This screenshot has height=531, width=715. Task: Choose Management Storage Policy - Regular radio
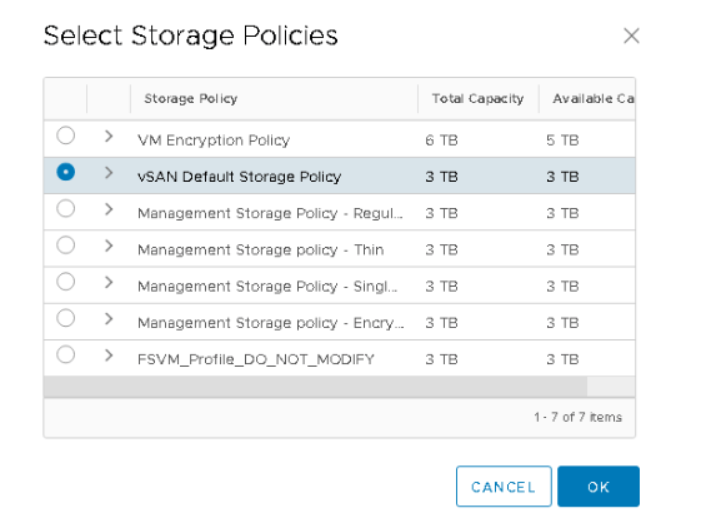(65, 209)
